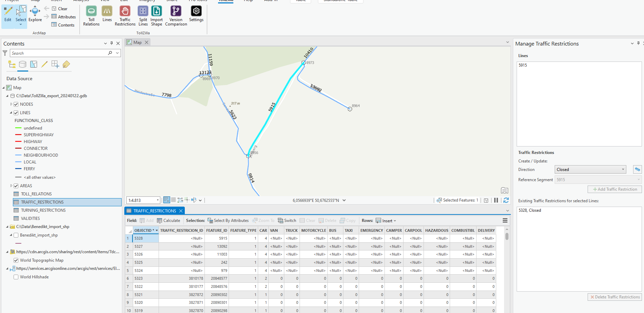Click the SUPERHIGHWAY red line symbol
644x313 pixels.
[x=18, y=135]
